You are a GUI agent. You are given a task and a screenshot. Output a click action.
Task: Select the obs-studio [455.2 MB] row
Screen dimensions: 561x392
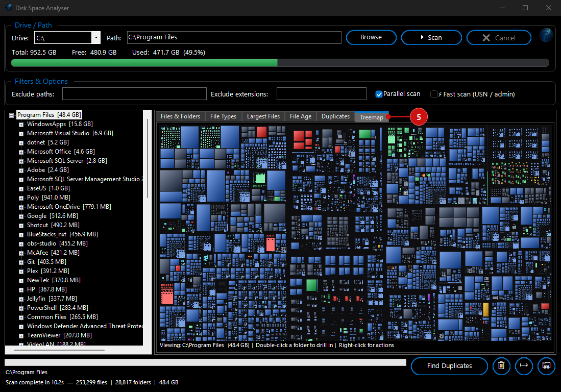57,243
